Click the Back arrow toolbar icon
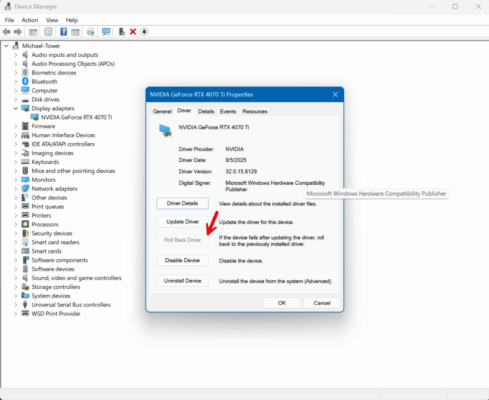Image resolution: width=489 pixels, height=400 pixels. coord(6,32)
